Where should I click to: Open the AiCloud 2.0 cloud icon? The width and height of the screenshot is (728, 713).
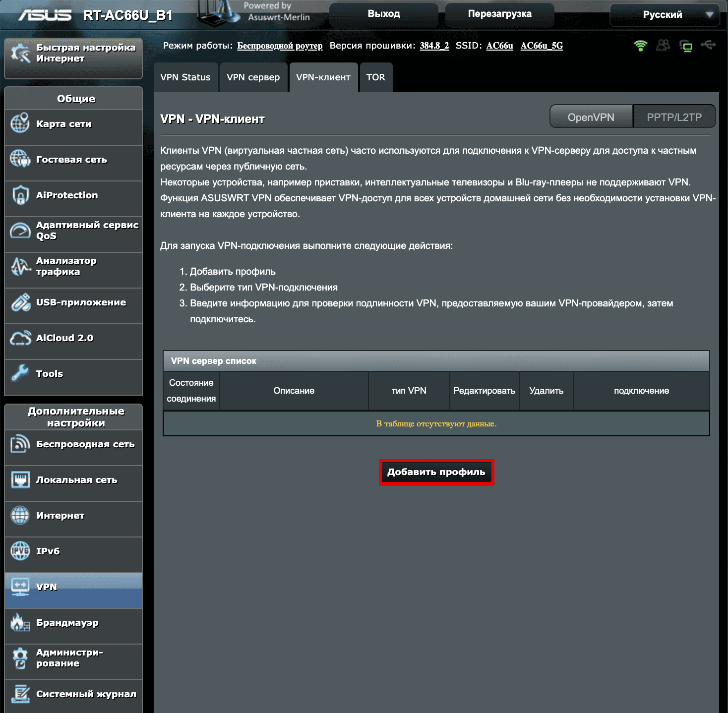[20, 338]
